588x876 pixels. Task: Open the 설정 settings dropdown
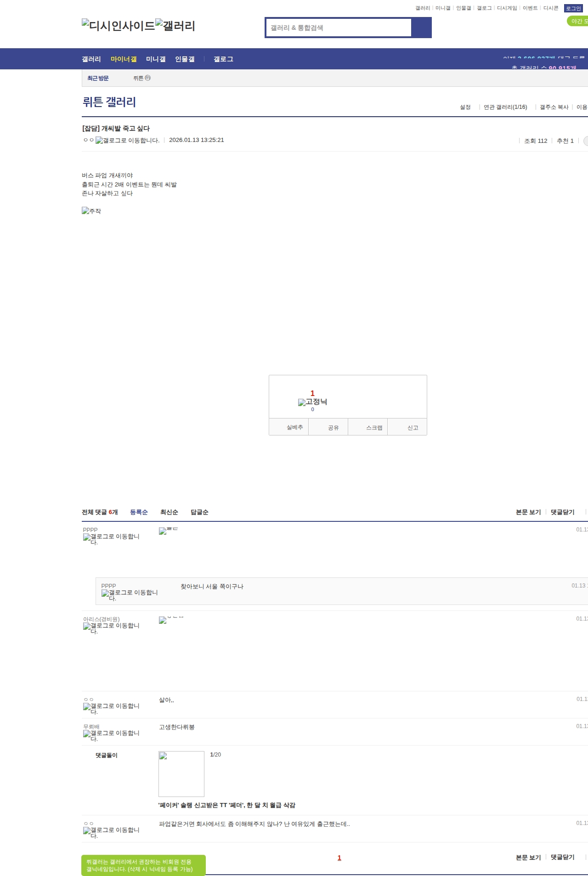(x=465, y=107)
